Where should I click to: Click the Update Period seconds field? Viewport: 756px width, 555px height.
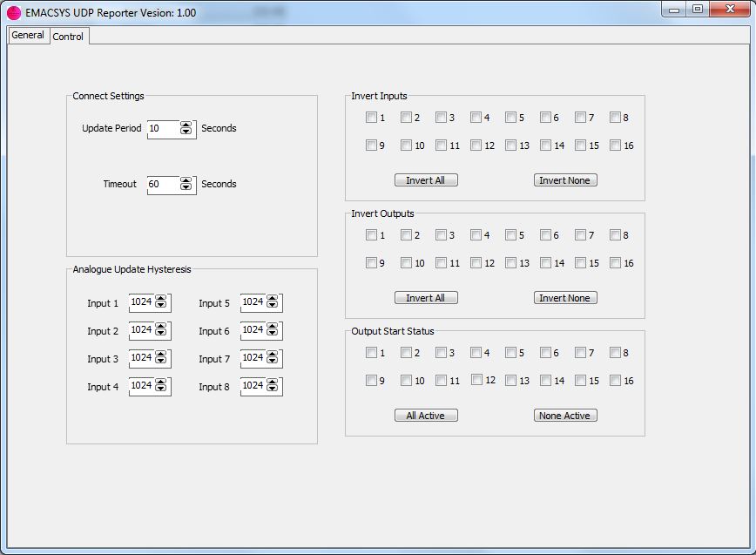(163, 129)
